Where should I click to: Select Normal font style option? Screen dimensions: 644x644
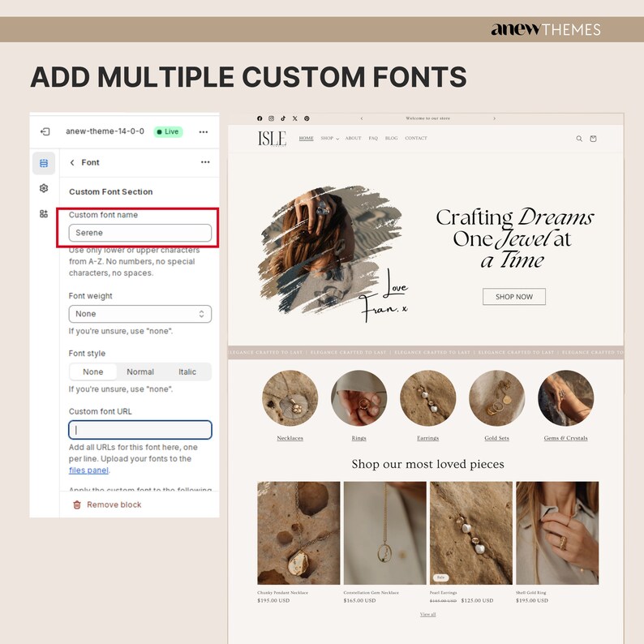pos(140,372)
